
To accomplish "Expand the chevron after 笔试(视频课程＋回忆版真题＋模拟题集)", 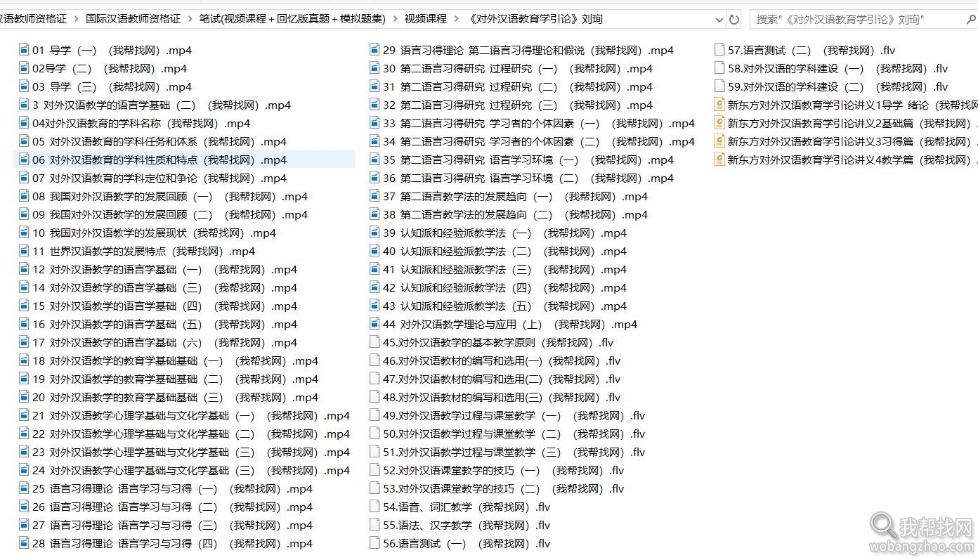I will click(396, 19).
